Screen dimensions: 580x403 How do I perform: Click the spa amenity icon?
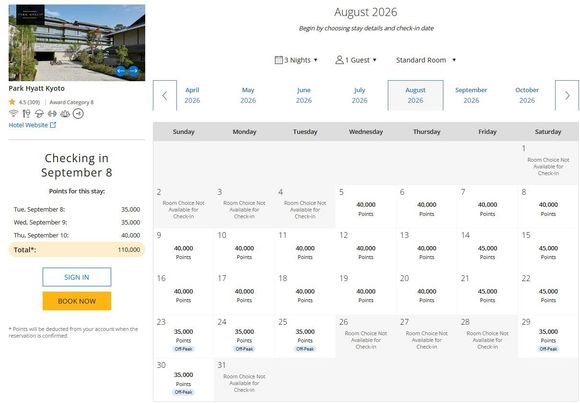point(65,113)
